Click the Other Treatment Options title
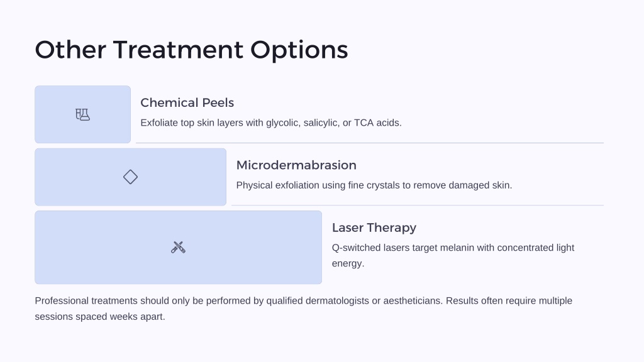Image resolution: width=644 pixels, height=362 pixels. pos(191,50)
